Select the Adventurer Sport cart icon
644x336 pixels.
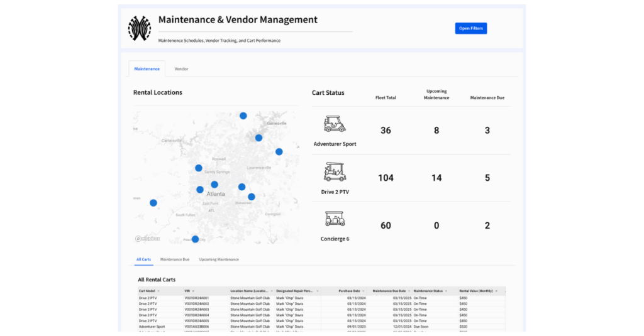335,124
